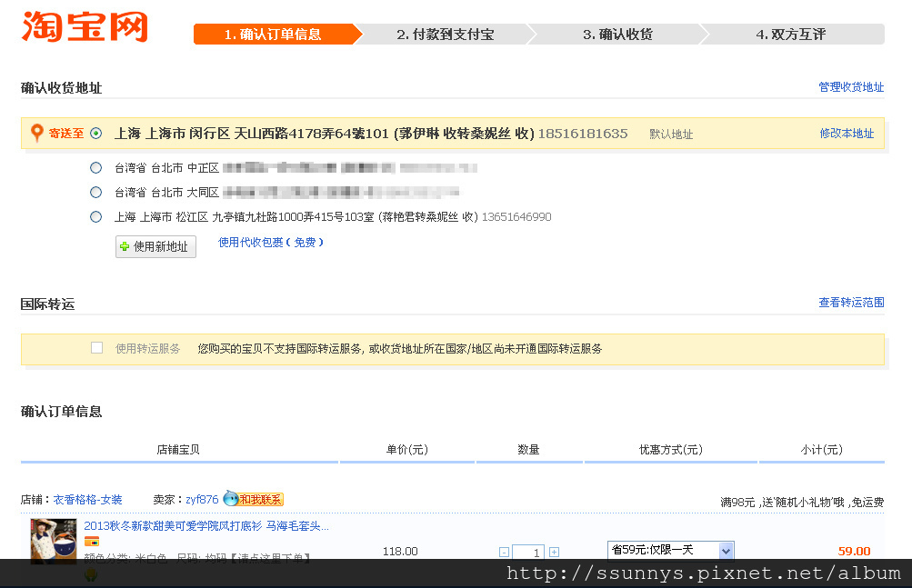Select the 台北市 中正区 address radio
This screenshot has height=588, width=912.
[x=96, y=168]
